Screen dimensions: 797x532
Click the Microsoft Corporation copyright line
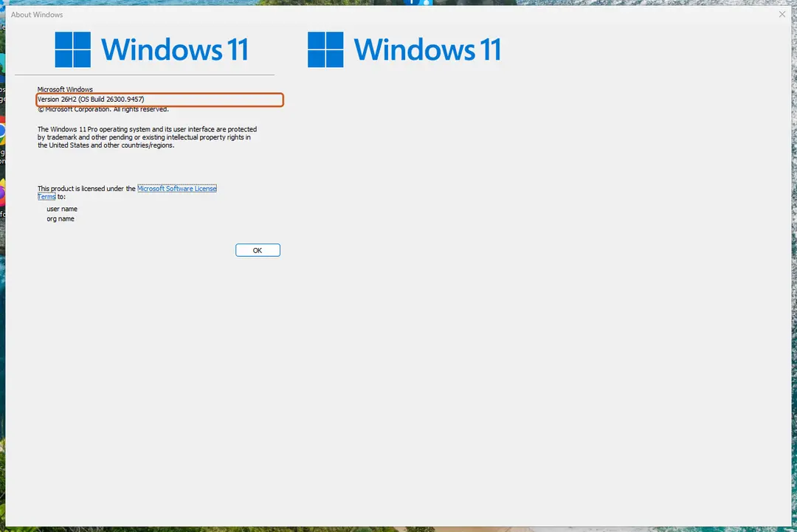click(103, 108)
